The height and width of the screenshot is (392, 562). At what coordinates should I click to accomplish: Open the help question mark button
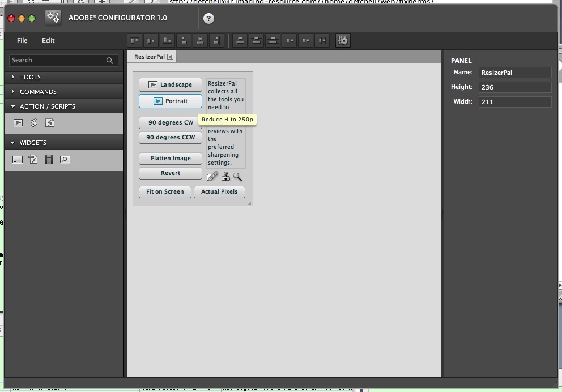tap(208, 18)
